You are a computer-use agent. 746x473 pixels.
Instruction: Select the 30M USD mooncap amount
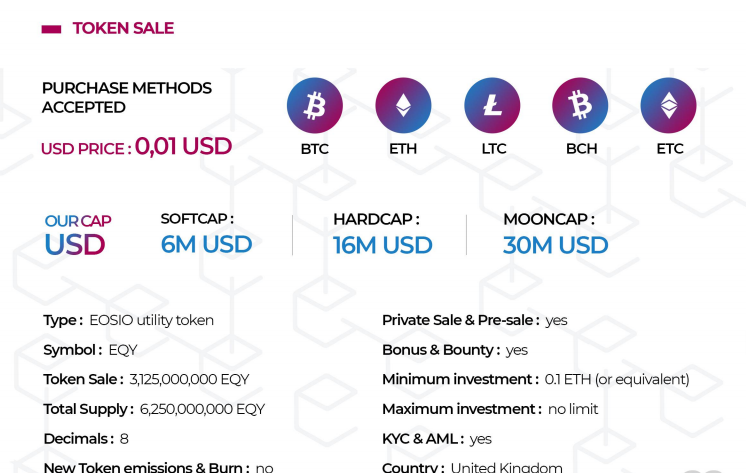[x=555, y=246]
